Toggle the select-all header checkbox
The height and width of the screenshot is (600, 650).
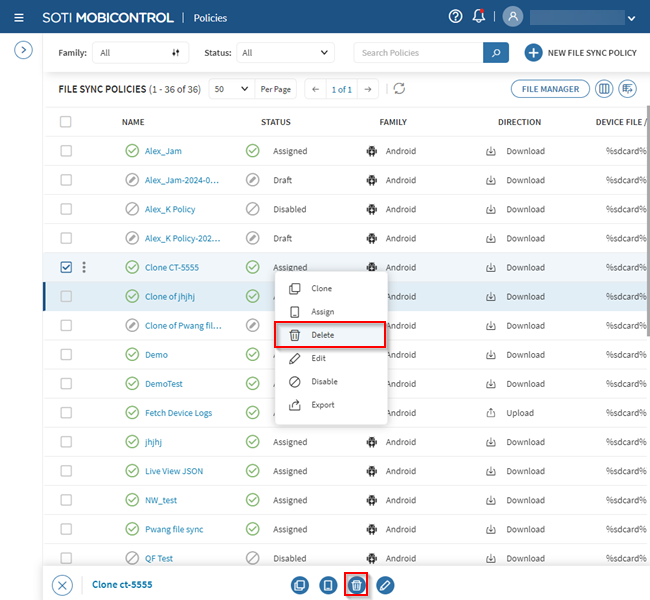coord(66,122)
